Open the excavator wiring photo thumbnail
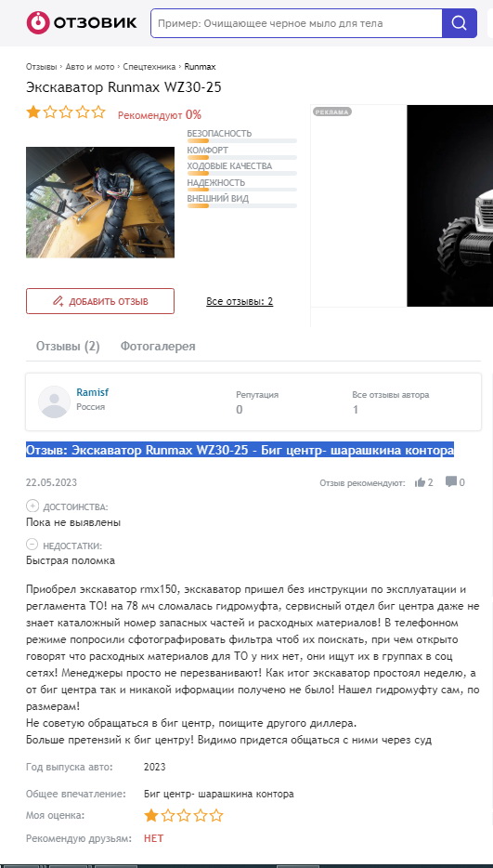 (100, 203)
